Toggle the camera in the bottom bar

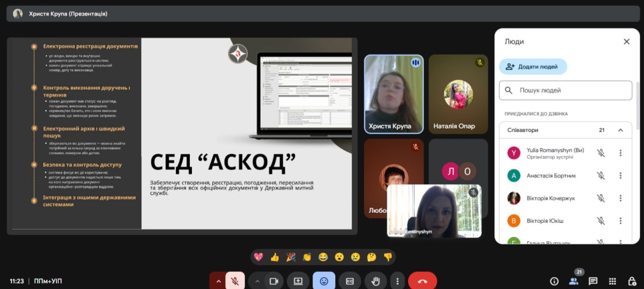click(274, 281)
